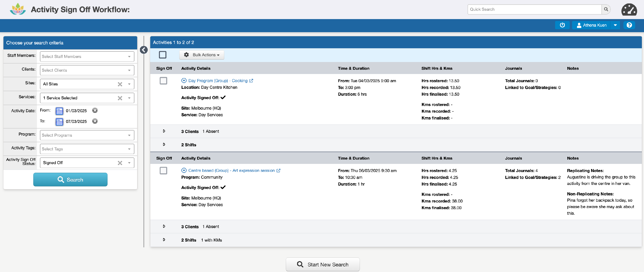Remove the All Sites selection
The image size is (644, 272).
[120, 84]
